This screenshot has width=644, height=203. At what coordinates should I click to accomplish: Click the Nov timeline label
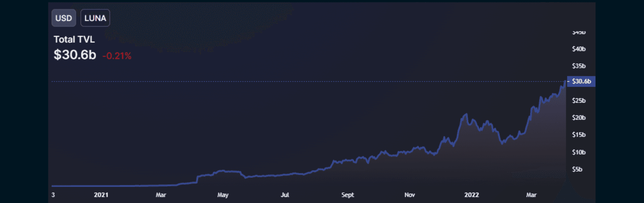coord(409,195)
